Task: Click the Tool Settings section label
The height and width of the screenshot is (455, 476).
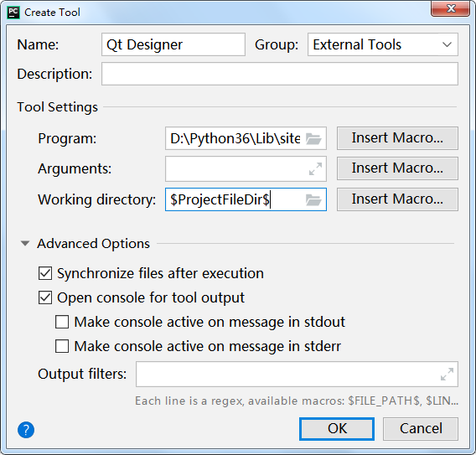Action: [57, 107]
